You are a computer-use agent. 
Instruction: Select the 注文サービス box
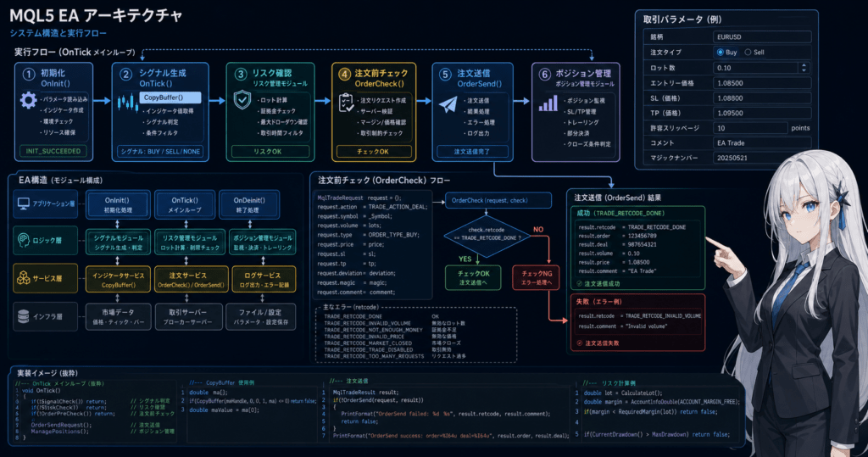191,279
